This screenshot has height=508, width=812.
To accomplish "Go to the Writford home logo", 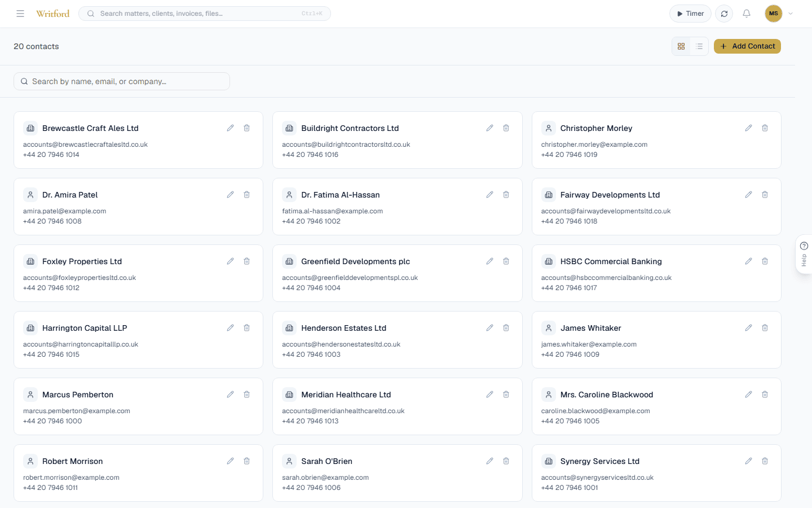I will (53, 14).
